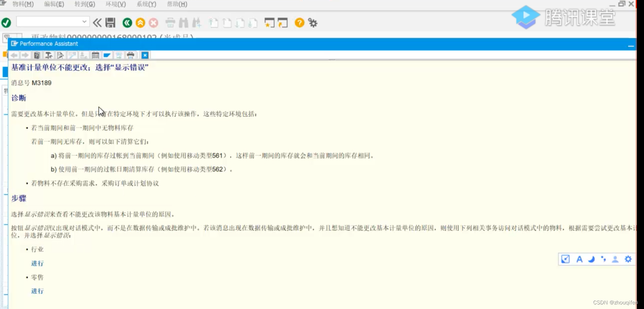The height and width of the screenshot is (309, 644).
Task: Click the red Cancel icon
Action: [x=153, y=23]
